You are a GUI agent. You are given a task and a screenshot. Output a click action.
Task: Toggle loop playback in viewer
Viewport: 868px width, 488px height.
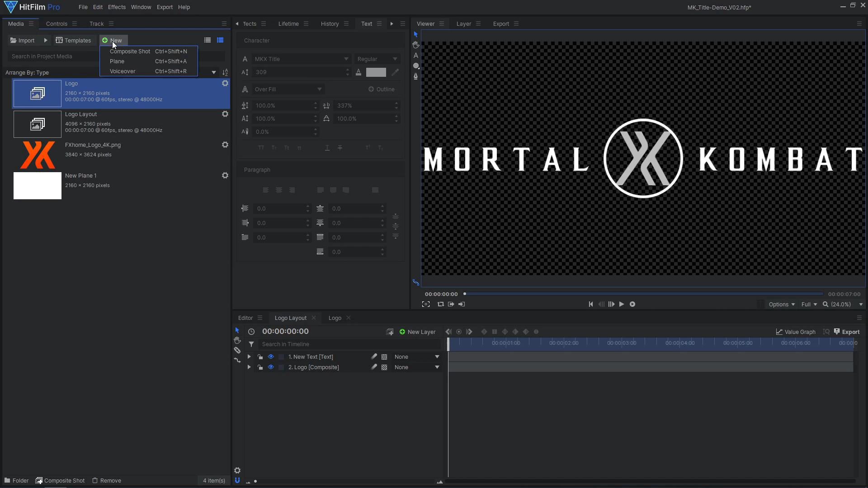[x=441, y=304]
